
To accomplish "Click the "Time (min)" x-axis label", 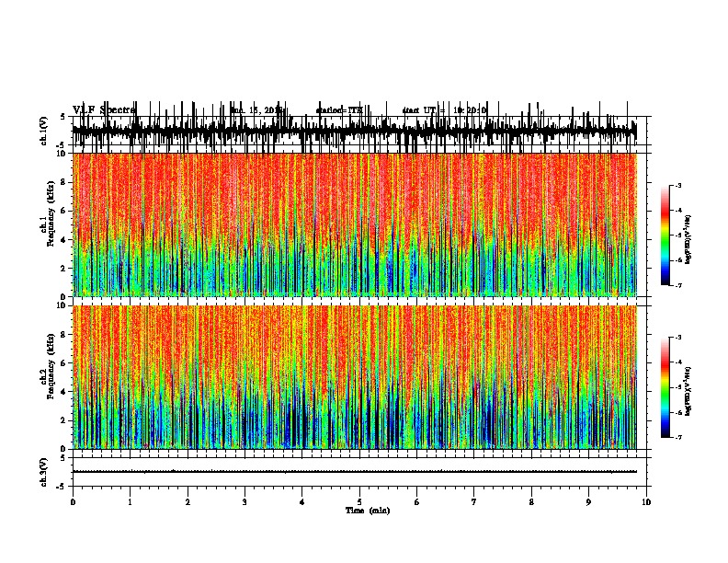I will click(x=368, y=511).
